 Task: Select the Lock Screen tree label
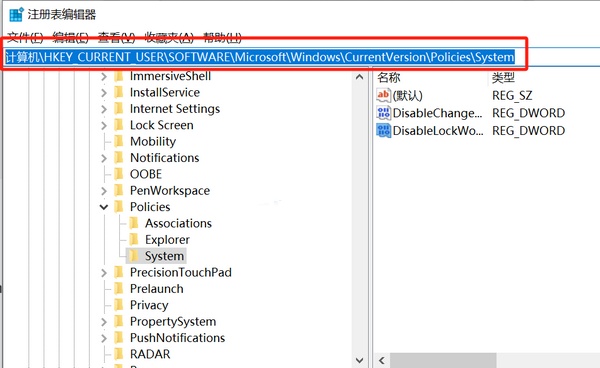(x=161, y=125)
